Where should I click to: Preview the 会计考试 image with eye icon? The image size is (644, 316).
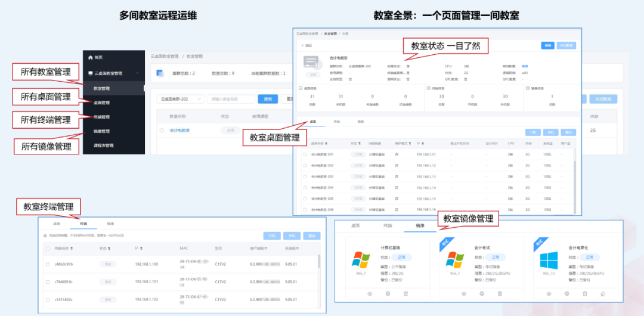tap(464, 294)
